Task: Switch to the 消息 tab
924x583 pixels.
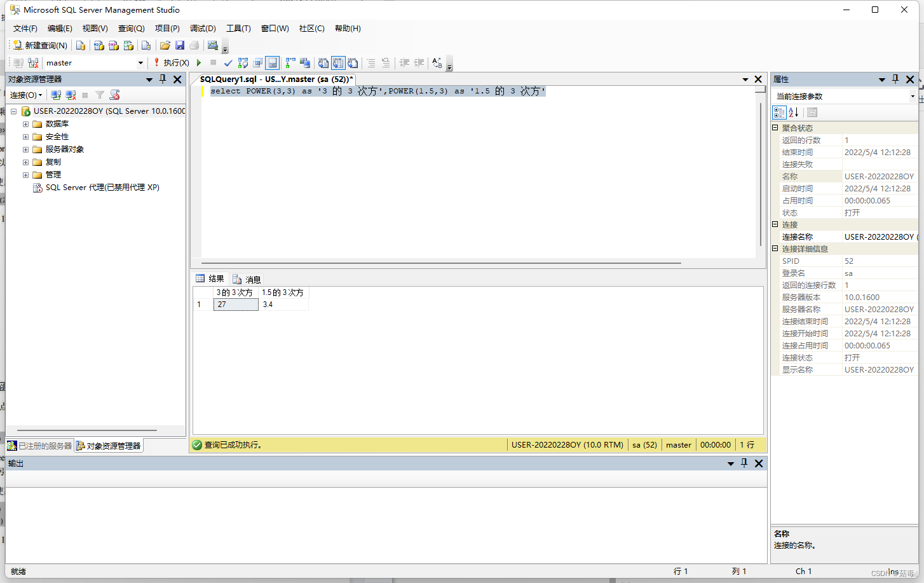Action: [x=247, y=279]
